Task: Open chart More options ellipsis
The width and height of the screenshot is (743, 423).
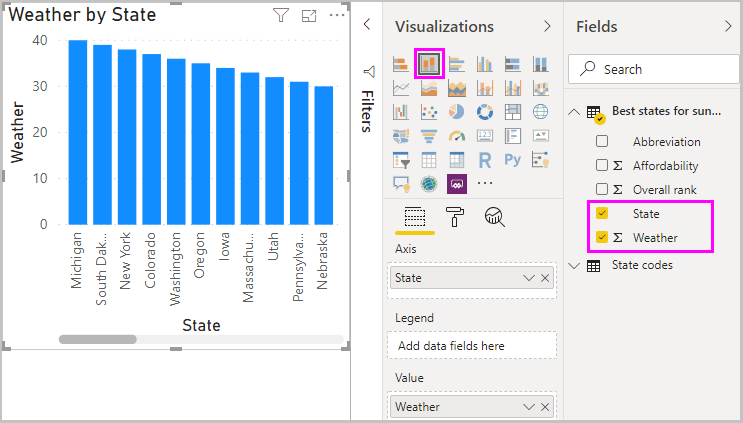Action: (x=337, y=15)
